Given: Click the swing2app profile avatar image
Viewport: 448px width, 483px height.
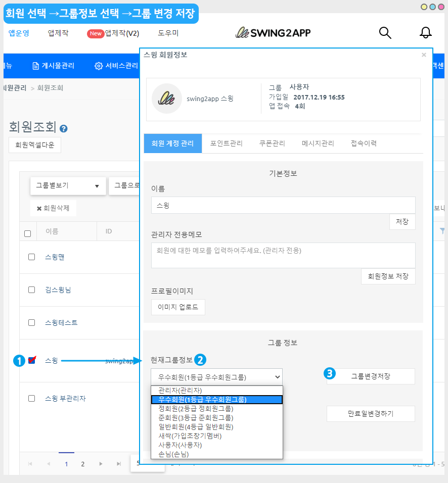Looking at the screenshot, I should pyautogui.click(x=166, y=99).
